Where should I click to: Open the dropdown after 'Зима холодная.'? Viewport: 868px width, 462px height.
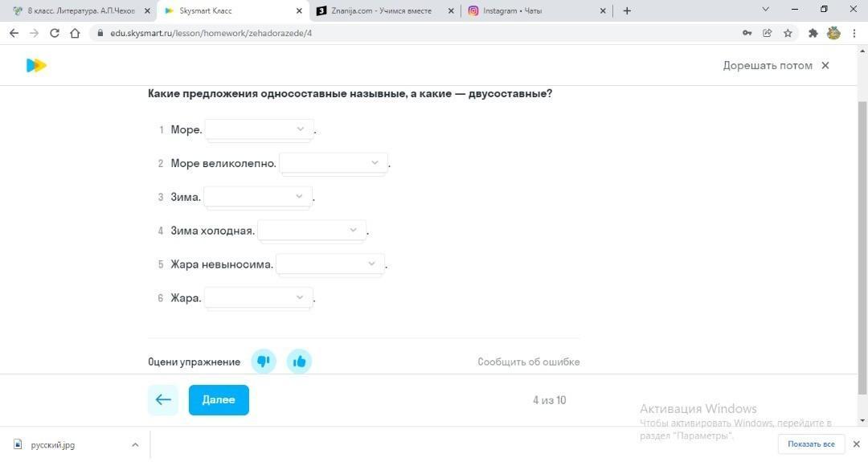coord(312,230)
